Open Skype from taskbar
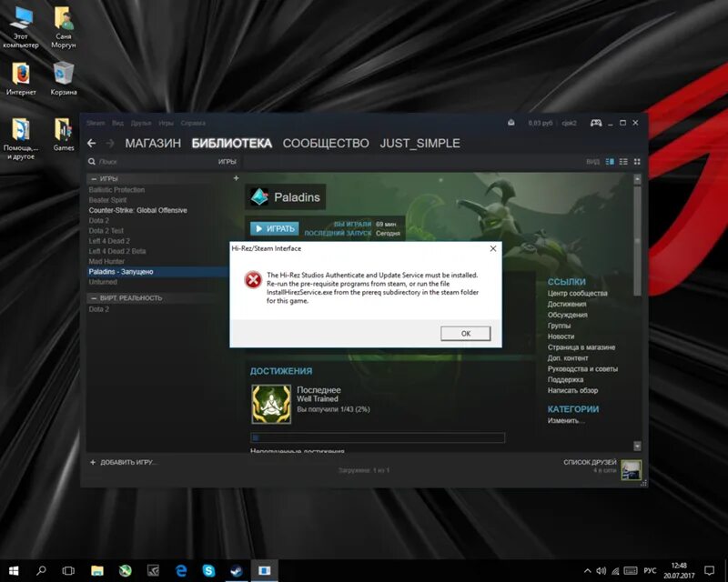Screen dimensions: 728x582 point(208,570)
